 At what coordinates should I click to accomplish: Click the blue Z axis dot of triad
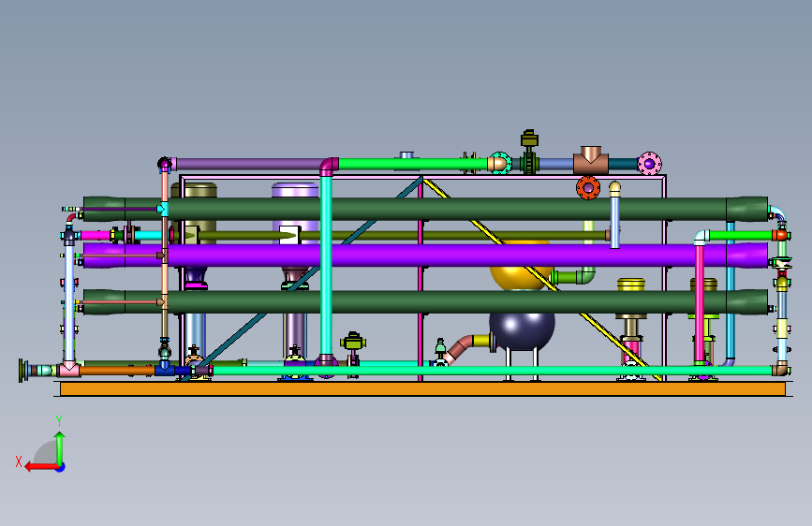click(61, 468)
